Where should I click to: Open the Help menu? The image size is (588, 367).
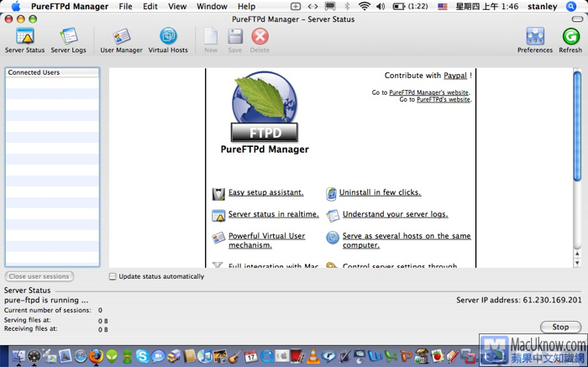[246, 7]
